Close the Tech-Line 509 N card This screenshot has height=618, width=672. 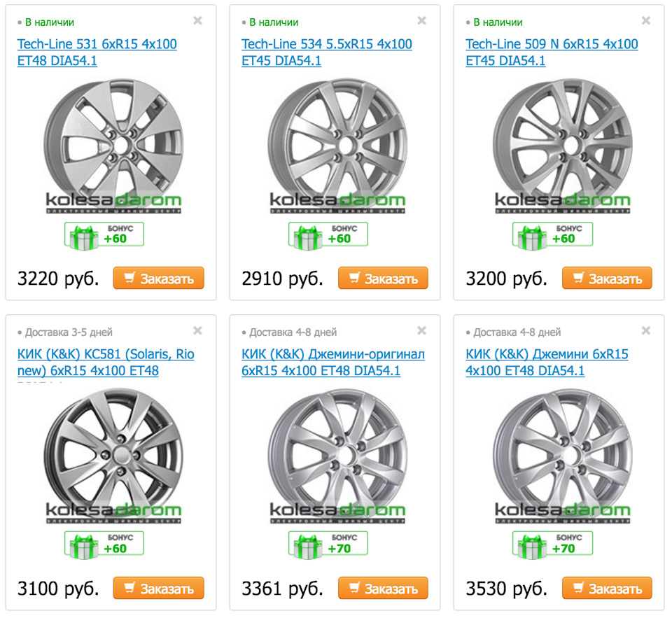click(x=646, y=20)
